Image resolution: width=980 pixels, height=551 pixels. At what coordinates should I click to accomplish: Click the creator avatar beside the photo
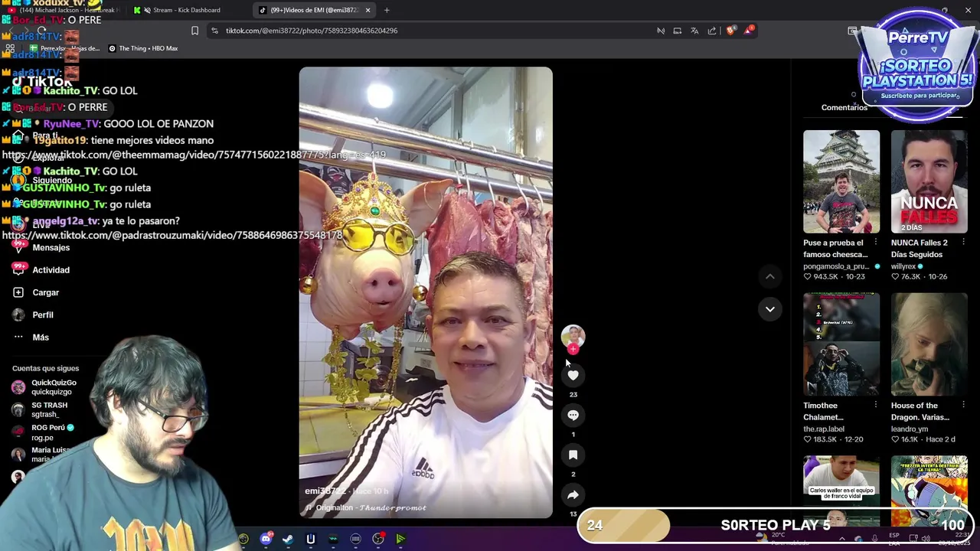(x=573, y=335)
